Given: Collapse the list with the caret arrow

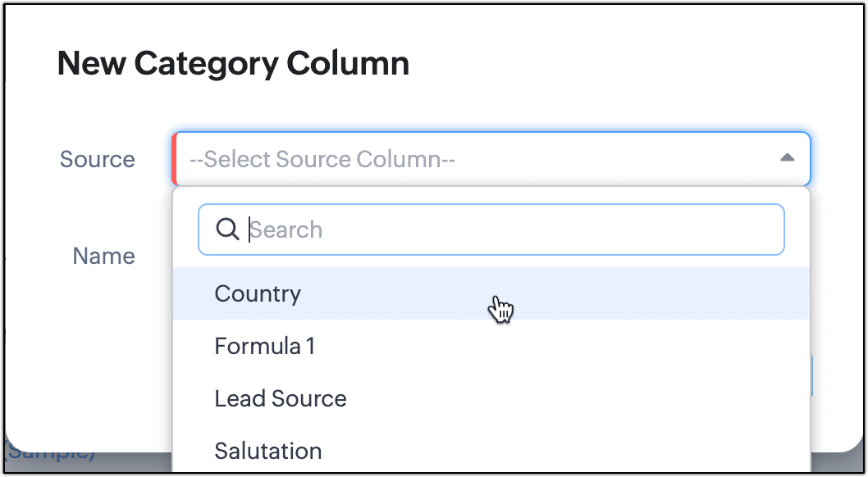Looking at the screenshot, I should [787, 158].
